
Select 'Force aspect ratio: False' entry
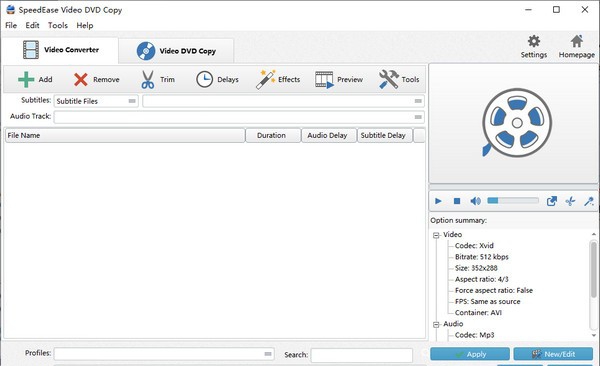494,290
